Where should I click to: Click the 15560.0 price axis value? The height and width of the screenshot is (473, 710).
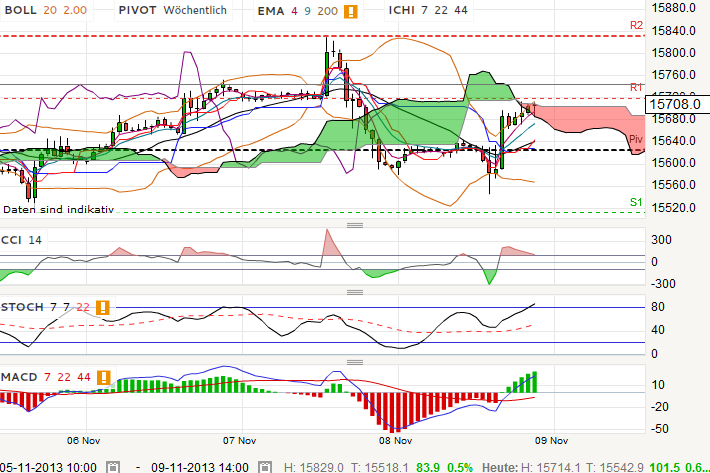(x=673, y=185)
